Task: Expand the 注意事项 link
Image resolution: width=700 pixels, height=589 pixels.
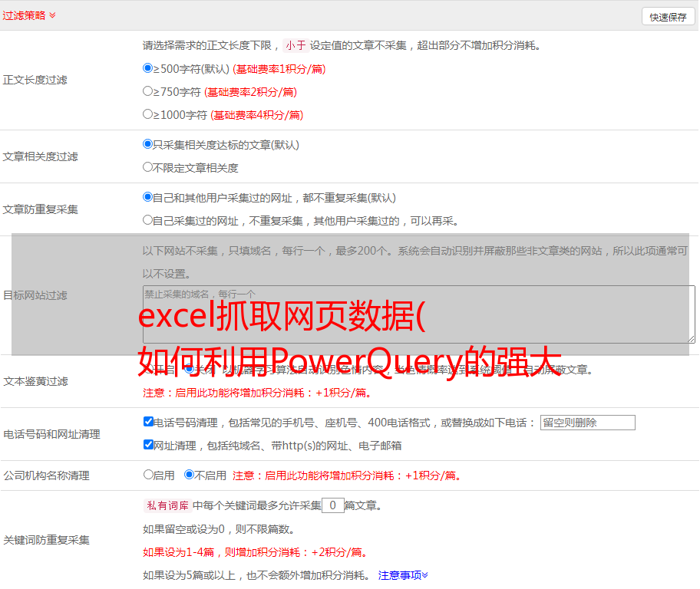Action: tap(403, 575)
